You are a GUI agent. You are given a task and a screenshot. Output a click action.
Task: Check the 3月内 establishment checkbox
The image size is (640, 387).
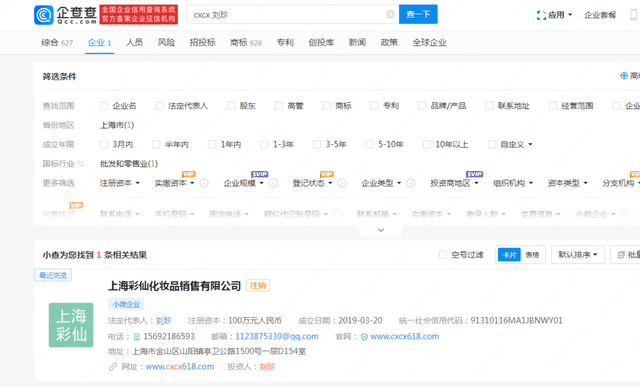(x=104, y=144)
